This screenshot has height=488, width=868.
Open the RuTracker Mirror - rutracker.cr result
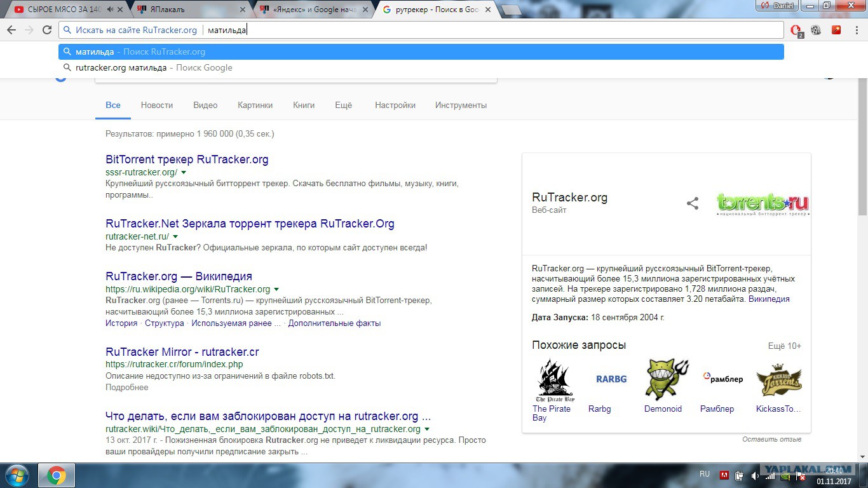click(x=182, y=352)
